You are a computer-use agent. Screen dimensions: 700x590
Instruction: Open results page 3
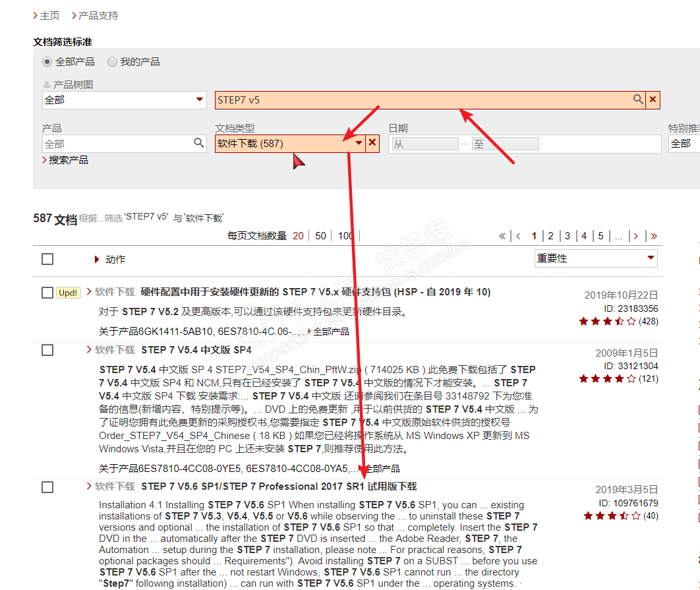point(568,236)
